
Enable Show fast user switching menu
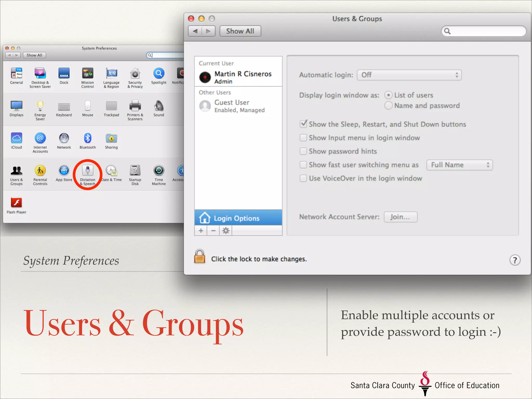pyautogui.click(x=303, y=165)
